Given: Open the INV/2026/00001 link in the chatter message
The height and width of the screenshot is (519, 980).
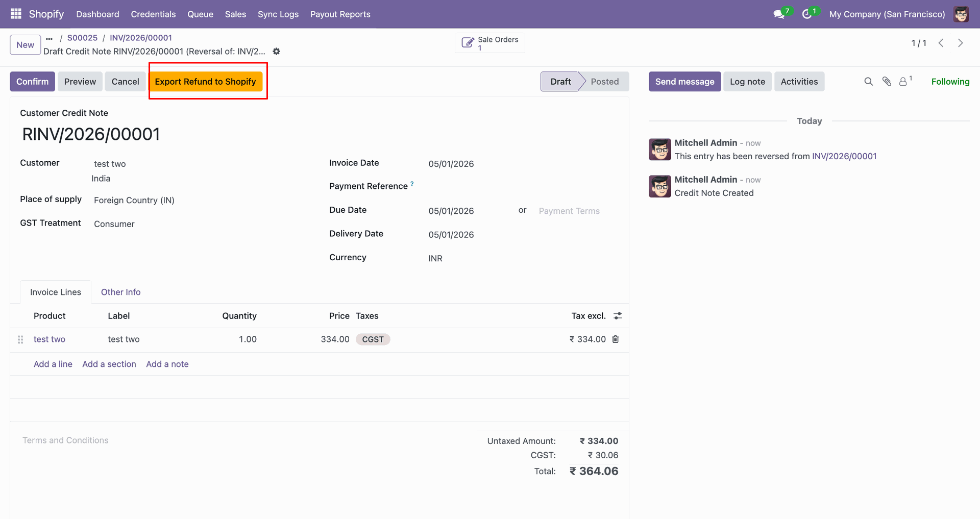Looking at the screenshot, I should (844, 156).
